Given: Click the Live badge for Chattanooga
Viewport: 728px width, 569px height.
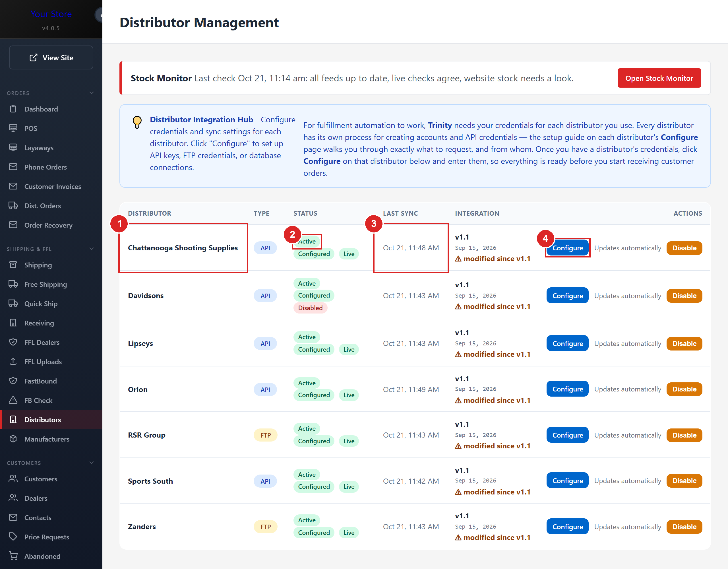Looking at the screenshot, I should 349,254.
